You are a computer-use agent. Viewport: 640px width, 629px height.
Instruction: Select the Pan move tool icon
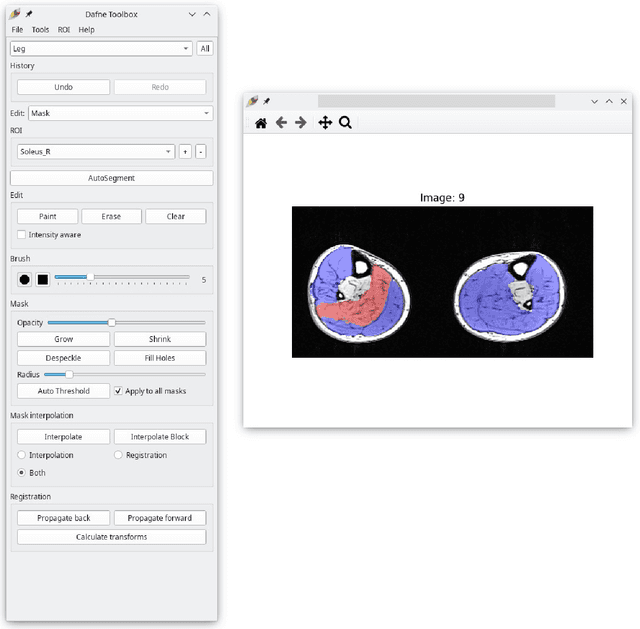[x=325, y=123]
